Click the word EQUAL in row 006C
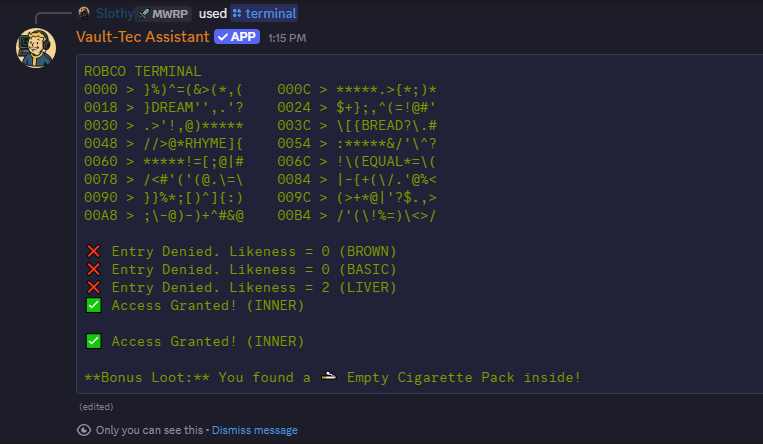The height and width of the screenshot is (444, 763). (x=382, y=162)
